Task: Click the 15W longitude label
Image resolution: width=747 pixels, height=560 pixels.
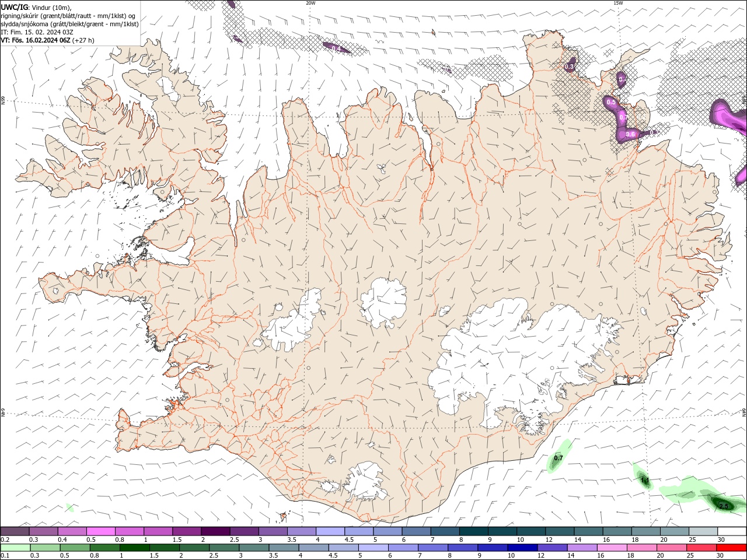Action: coord(618,3)
